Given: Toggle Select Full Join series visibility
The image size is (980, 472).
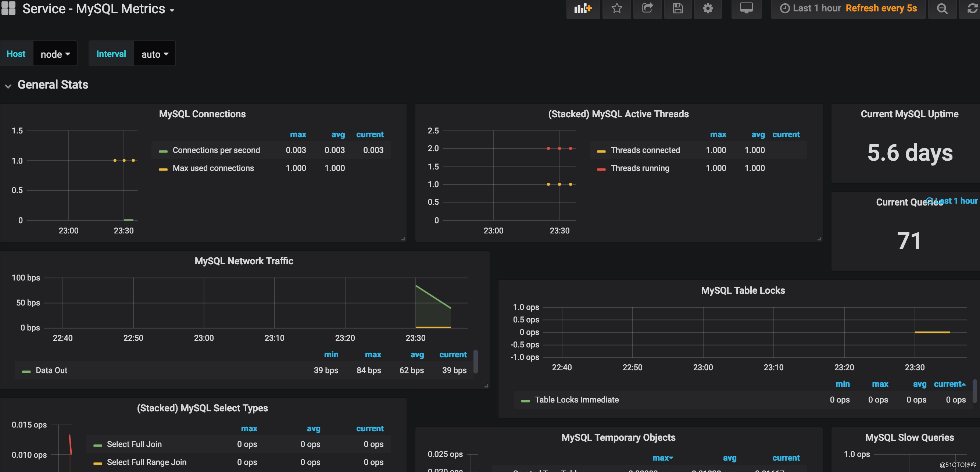Looking at the screenshot, I should click(x=134, y=444).
